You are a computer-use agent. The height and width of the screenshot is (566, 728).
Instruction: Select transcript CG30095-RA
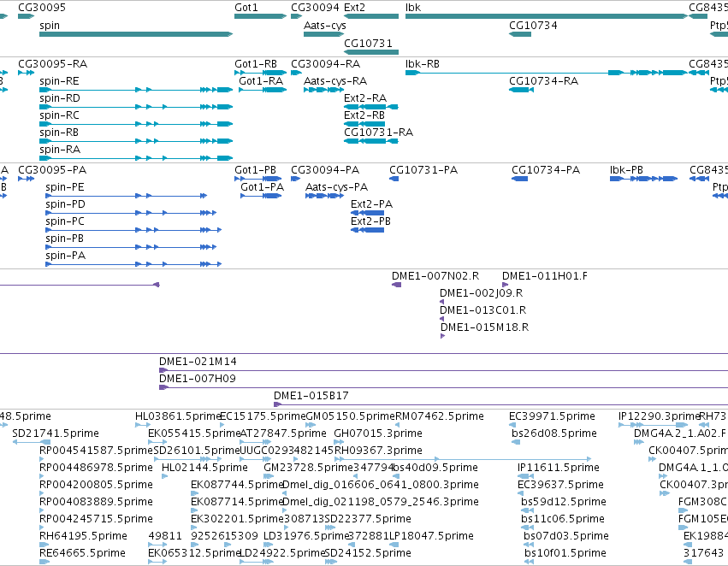pos(26,73)
